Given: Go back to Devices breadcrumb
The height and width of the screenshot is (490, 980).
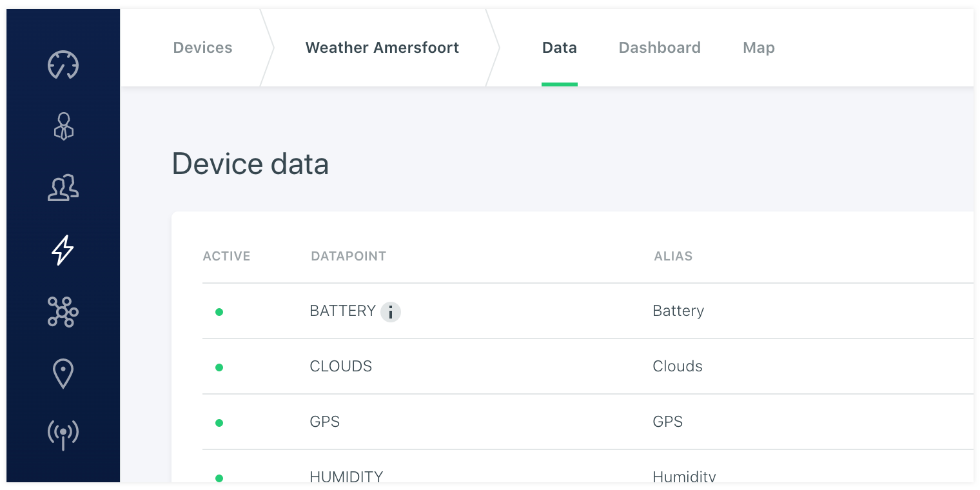Looking at the screenshot, I should click(x=202, y=48).
